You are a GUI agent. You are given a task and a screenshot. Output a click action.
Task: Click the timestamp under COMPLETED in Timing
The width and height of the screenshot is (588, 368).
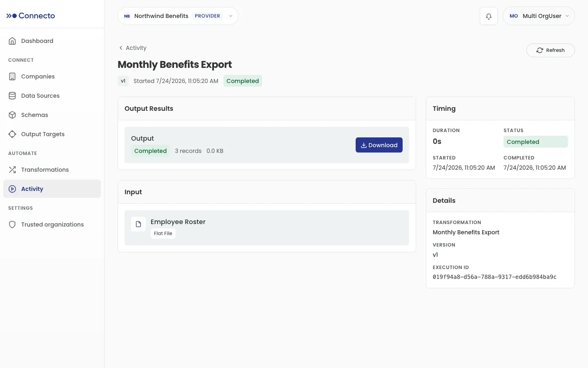535,168
